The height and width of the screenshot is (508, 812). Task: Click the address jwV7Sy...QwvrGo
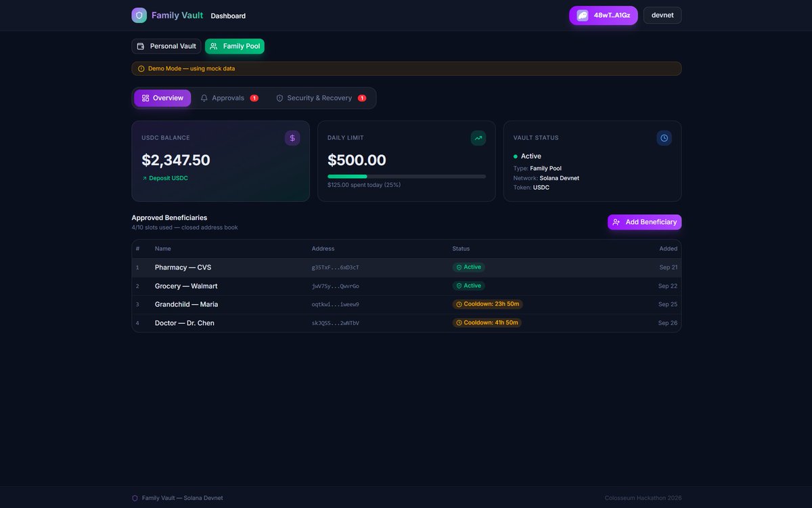pos(335,287)
